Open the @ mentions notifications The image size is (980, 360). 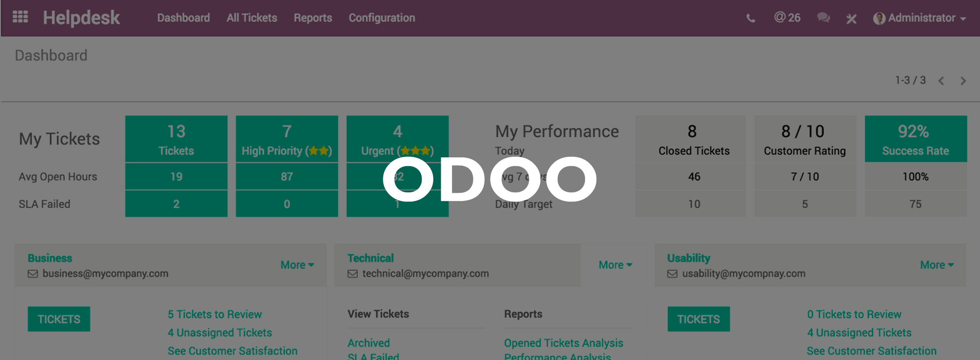pos(787,18)
